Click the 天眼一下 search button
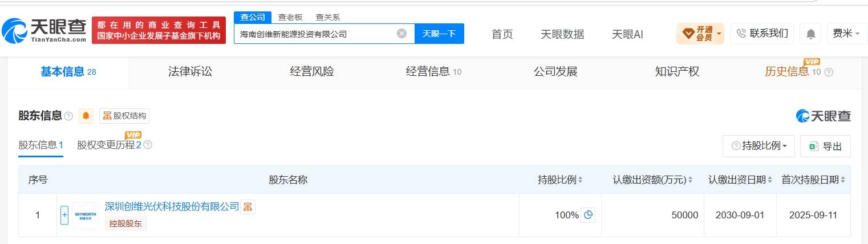The width and height of the screenshot is (868, 244). click(x=439, y=34)
